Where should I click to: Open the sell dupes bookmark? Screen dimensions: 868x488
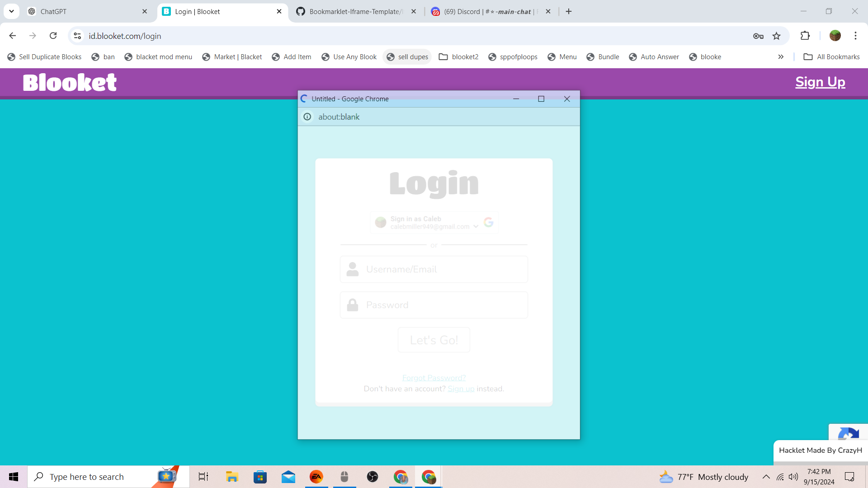(x=407, y=57)
